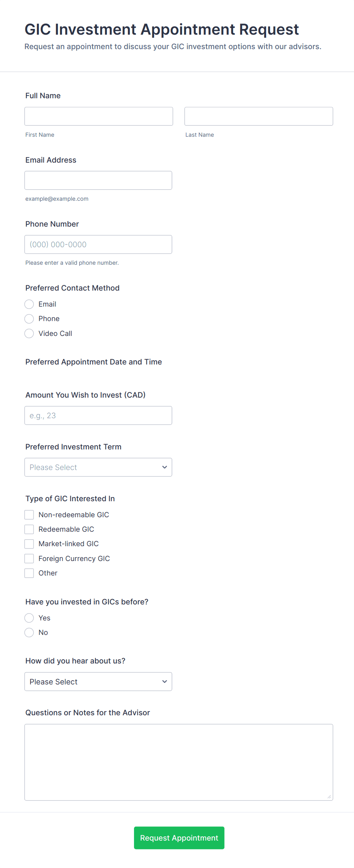Click the First Name input field
The image size is (354, 868).
point(99,116)
